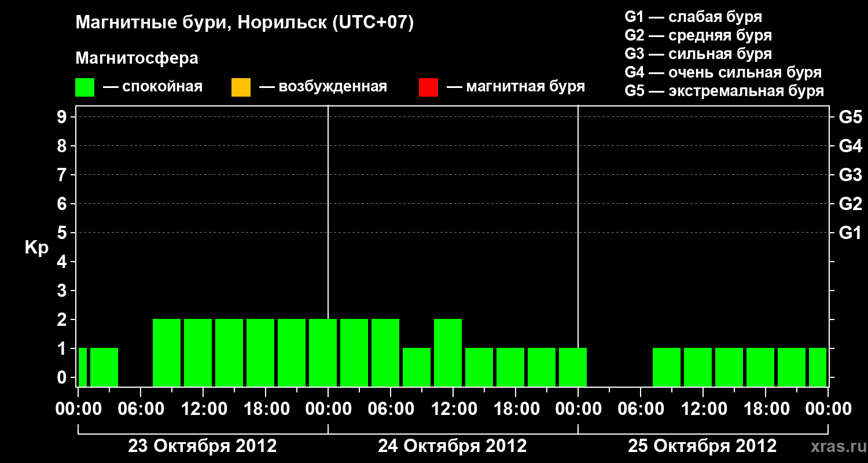The height and width of the screenshot is (463, 868).
Task: Click the '— магнитная буря' legend label
Action: [x=516, y=87]
